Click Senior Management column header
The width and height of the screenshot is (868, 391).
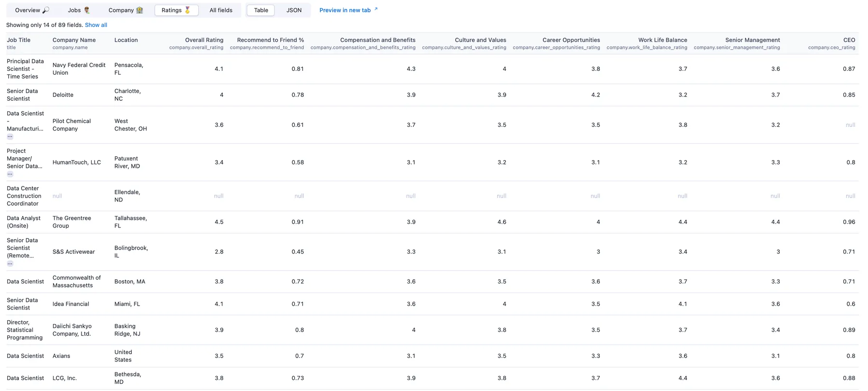pyautogui.click(x=752, y=40)
